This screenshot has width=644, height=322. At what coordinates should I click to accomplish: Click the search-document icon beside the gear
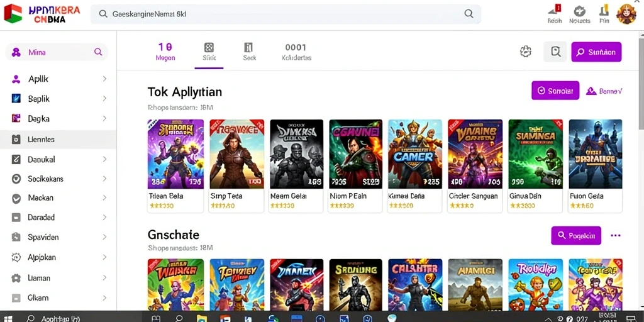(555, 52)
